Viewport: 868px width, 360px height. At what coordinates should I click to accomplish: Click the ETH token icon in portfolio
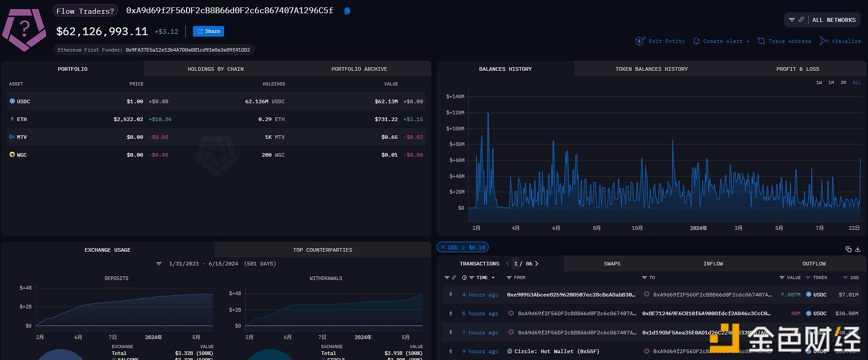12,119
